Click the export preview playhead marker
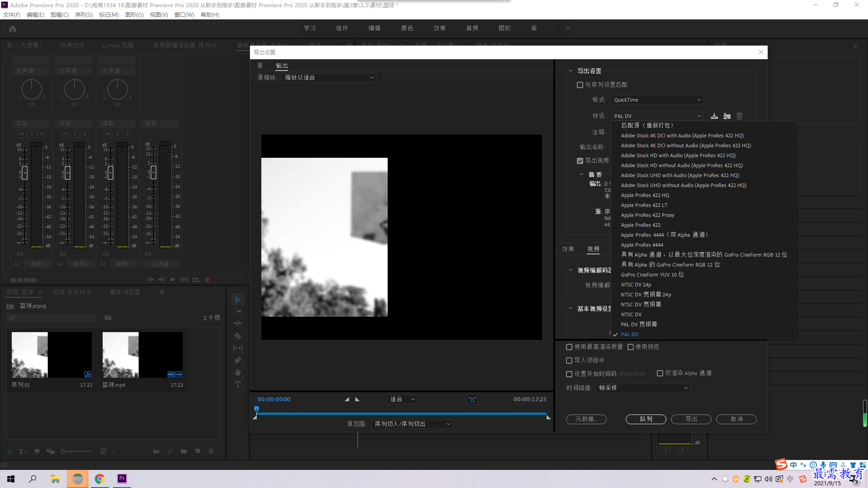 pos(256,409)
